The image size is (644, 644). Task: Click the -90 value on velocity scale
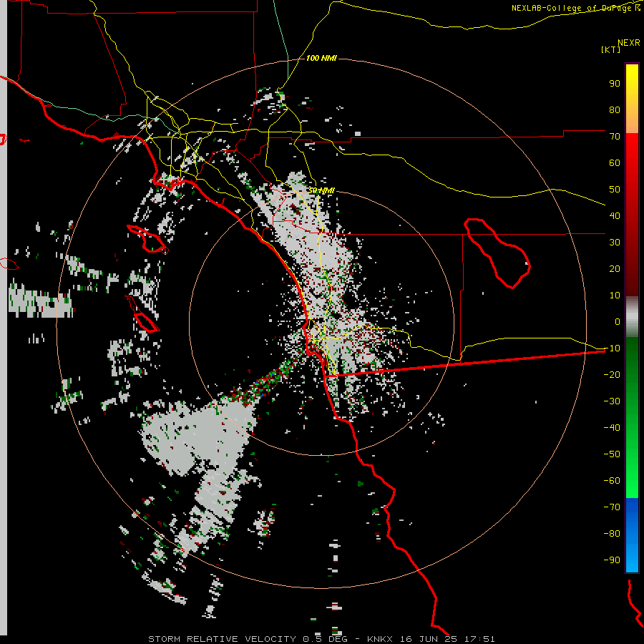coord(612,560)
